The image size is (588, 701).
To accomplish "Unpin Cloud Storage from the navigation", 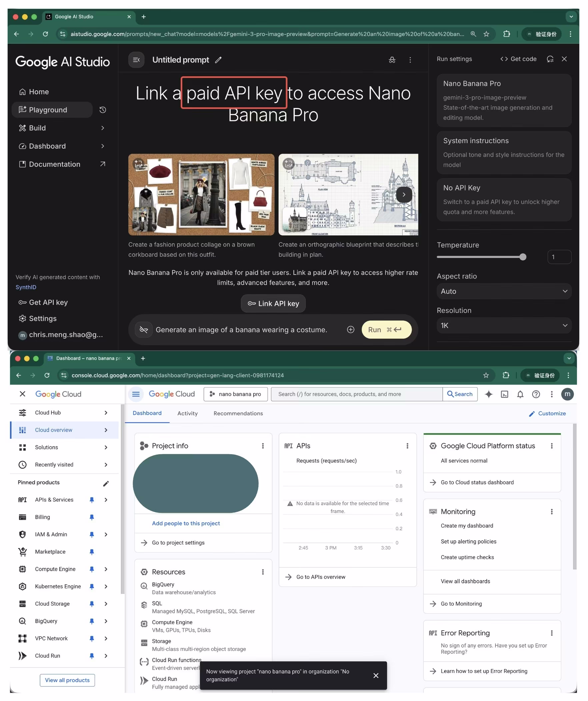I will (91, 604).
